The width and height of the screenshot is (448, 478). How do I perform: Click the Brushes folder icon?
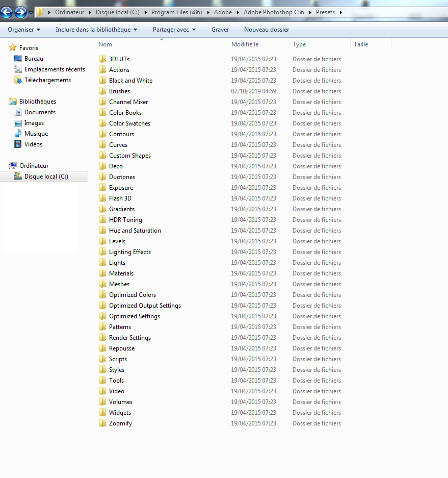point(102,91)
